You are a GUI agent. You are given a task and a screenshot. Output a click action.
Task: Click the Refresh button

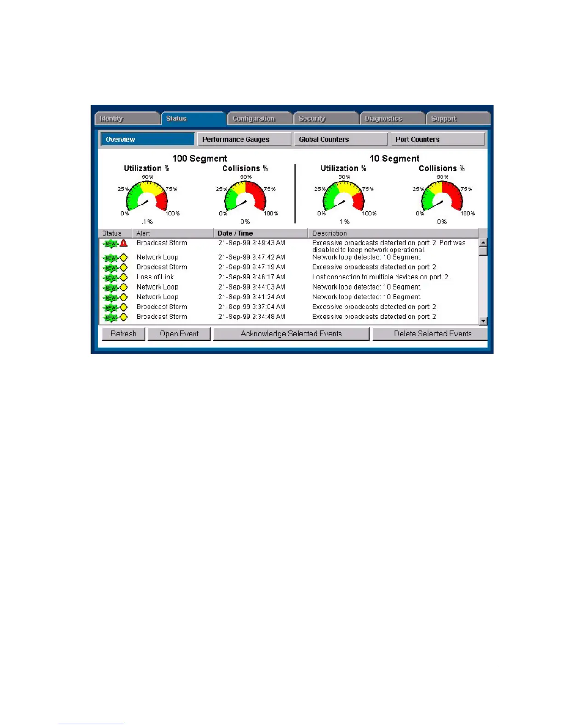pos(123,334)
